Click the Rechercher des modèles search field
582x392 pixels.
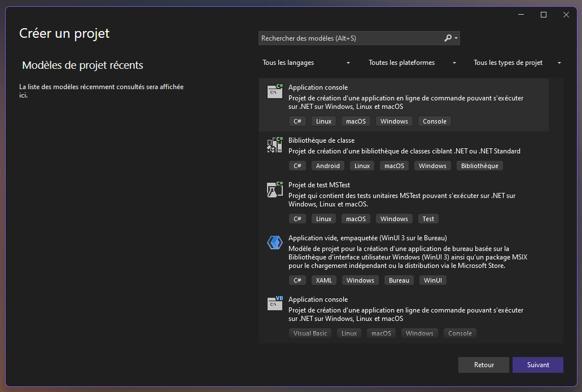(x=344, y=38)
